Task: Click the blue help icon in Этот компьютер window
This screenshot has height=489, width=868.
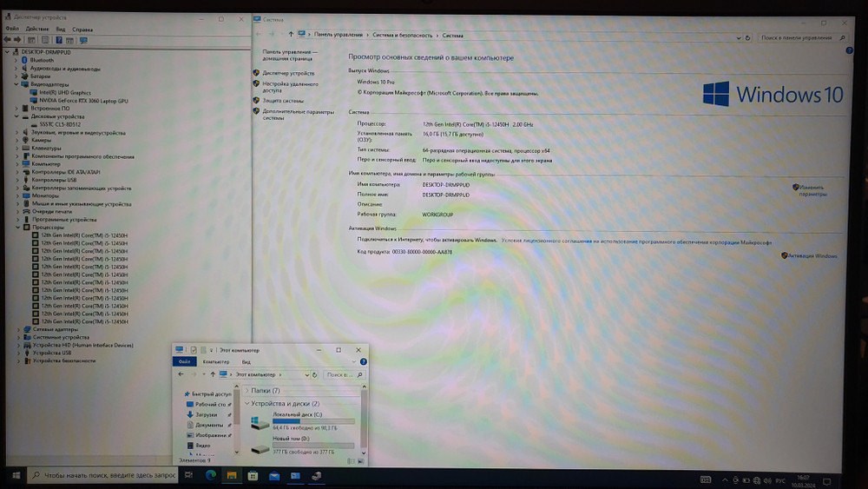Action: click(363, 361)
